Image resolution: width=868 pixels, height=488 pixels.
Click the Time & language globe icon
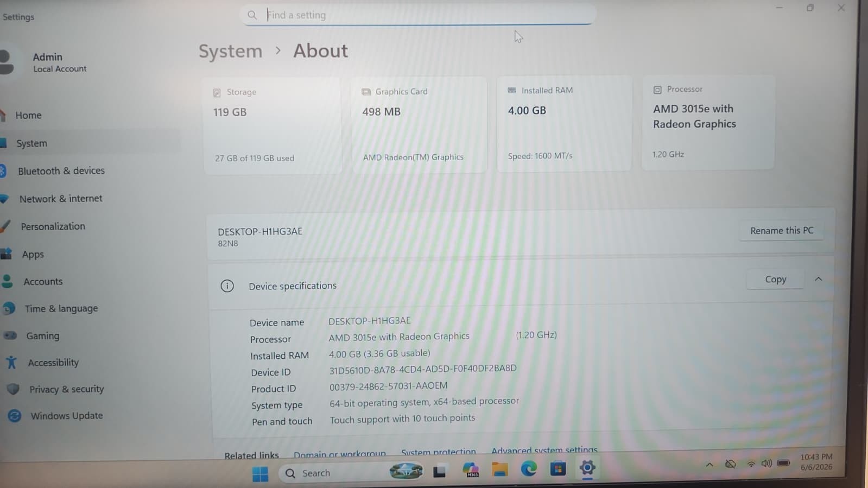[9, 308]
